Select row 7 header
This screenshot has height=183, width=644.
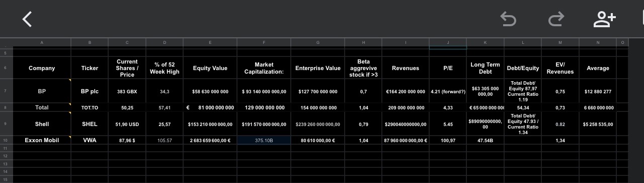tap(6, 91)
